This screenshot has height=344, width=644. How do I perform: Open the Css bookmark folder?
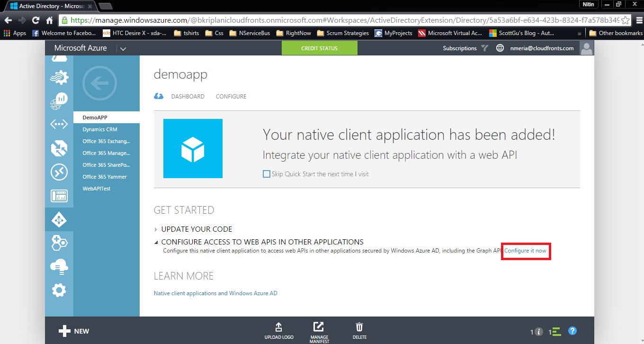pyautogui.click(x=215, y=33)
